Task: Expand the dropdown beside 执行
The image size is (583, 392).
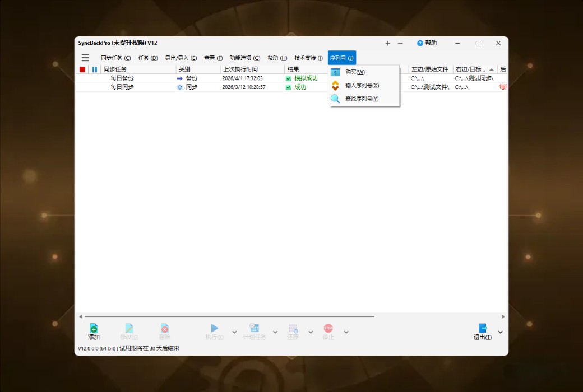Action: (234, 332)
